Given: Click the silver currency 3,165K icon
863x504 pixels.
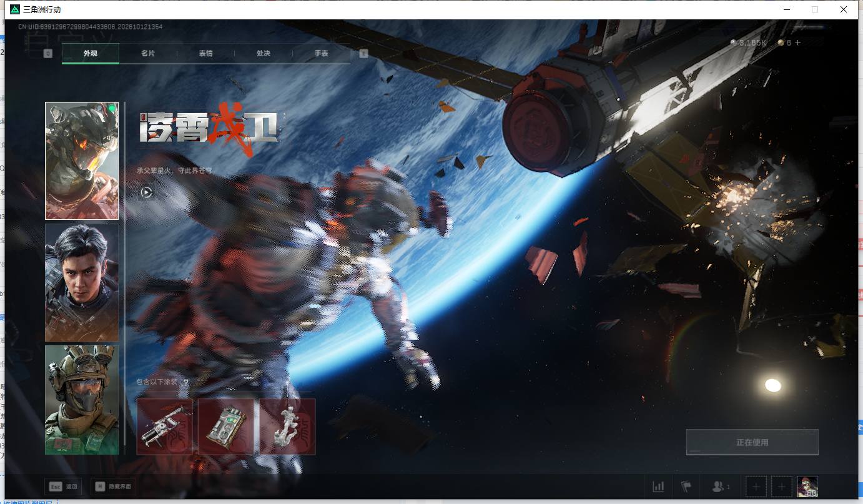Looking at the screenshot, I should click(734, 42).
